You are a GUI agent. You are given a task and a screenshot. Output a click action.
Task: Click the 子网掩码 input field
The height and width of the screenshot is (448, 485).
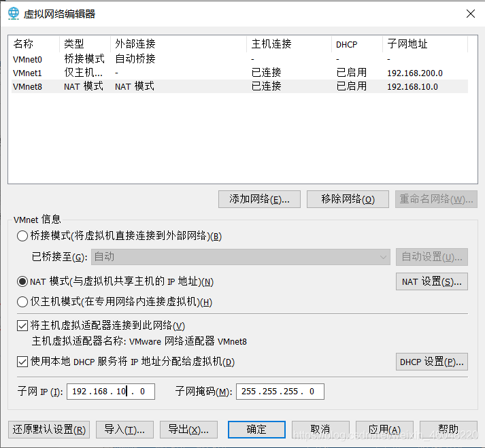tap(280, 392)
